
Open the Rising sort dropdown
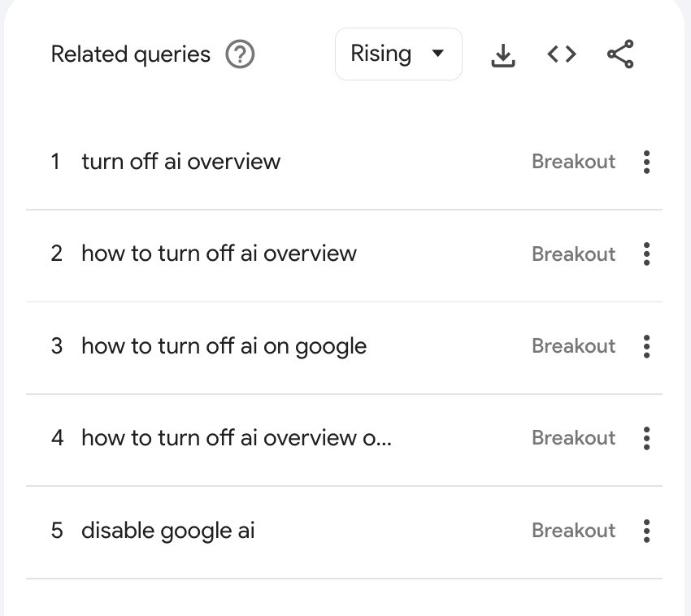[398, 54]
